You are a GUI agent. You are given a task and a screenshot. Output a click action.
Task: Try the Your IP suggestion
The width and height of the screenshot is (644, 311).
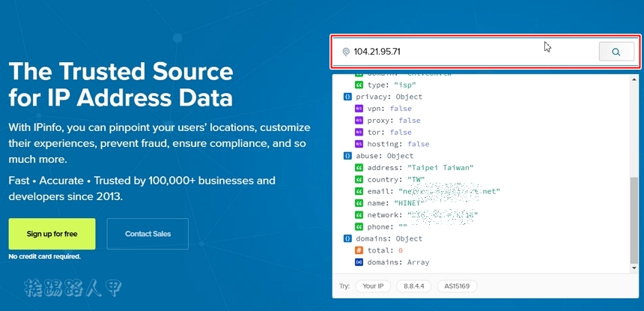(373, 286)
